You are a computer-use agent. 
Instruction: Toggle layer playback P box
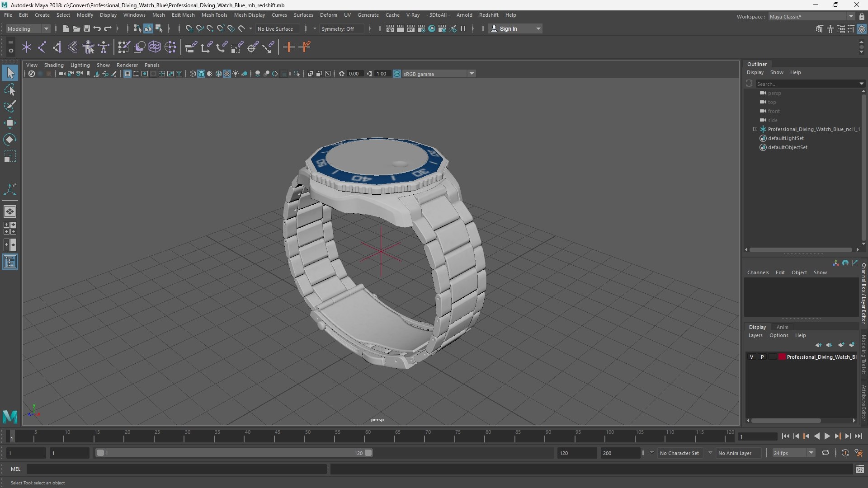(762, 357)
